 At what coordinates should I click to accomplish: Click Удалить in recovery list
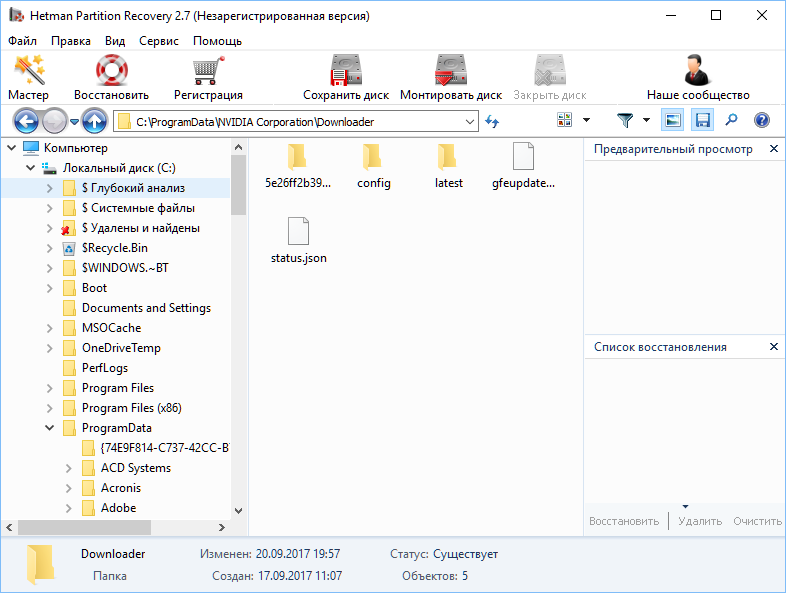click(700, 521)
